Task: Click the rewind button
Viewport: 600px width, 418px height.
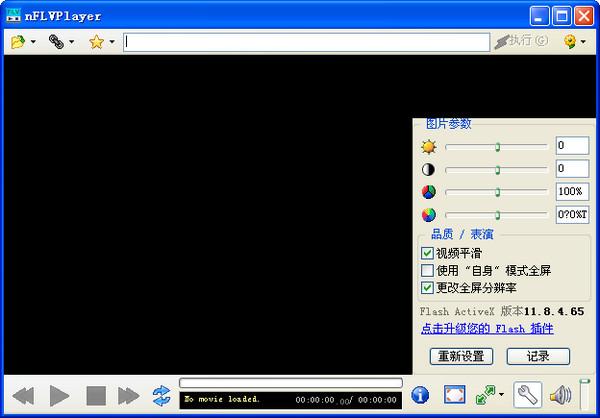Action: pyautogui.click(x=23, y=395)
